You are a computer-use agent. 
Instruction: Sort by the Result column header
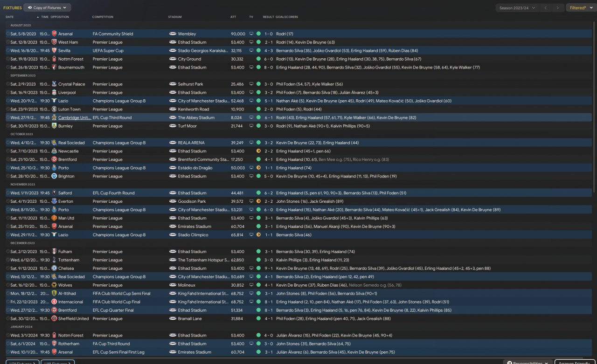coord(268,17)
